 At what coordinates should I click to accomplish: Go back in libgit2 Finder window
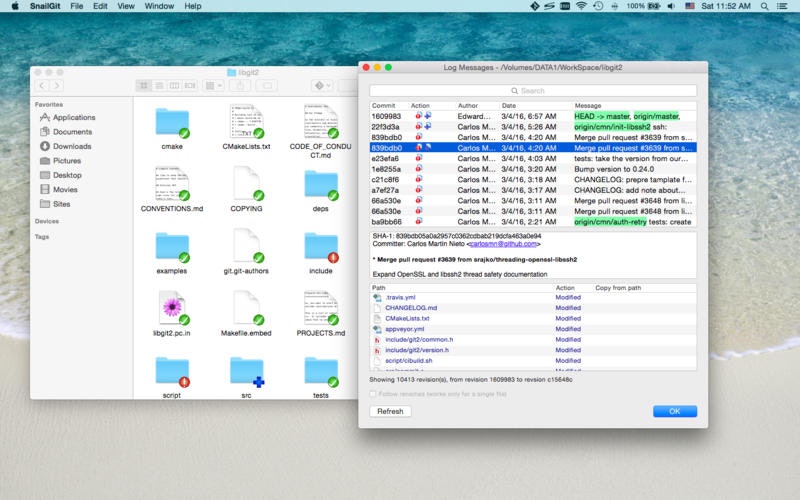coord(42,86)
